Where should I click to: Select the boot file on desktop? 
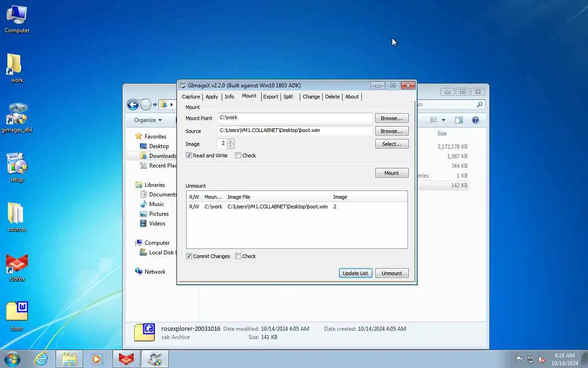point(17,316)
